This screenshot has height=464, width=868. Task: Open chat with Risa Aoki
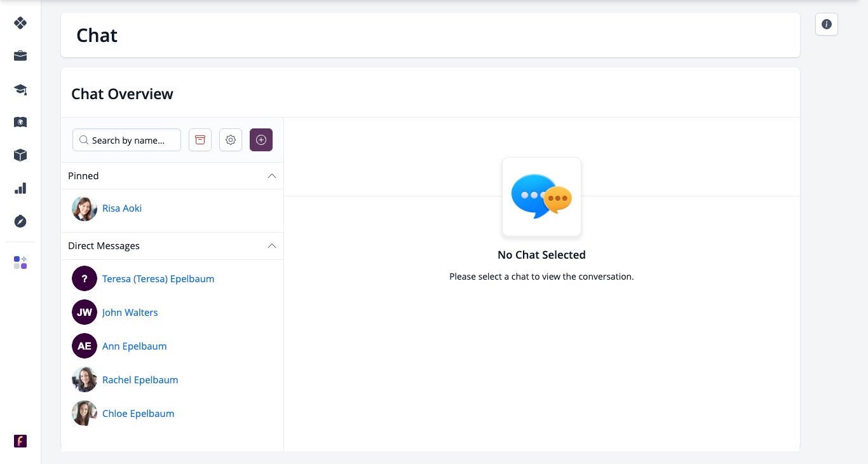click(x=122, y=208)
